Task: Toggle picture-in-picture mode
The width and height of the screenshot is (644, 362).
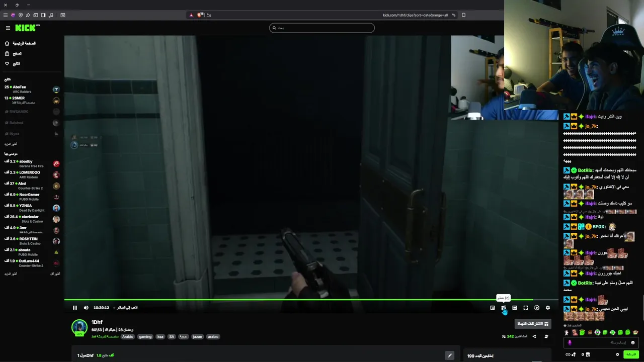Action: coord(493,308)
